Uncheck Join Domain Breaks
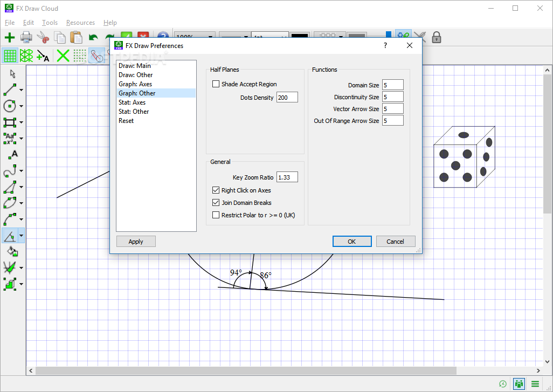Image resolution: width=553 pixels, height=392 pixels. pos(216,203)
